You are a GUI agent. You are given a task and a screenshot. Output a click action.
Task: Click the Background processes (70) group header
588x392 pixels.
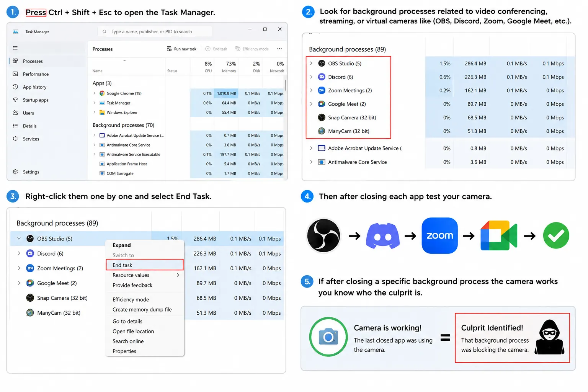click(123, 125)
